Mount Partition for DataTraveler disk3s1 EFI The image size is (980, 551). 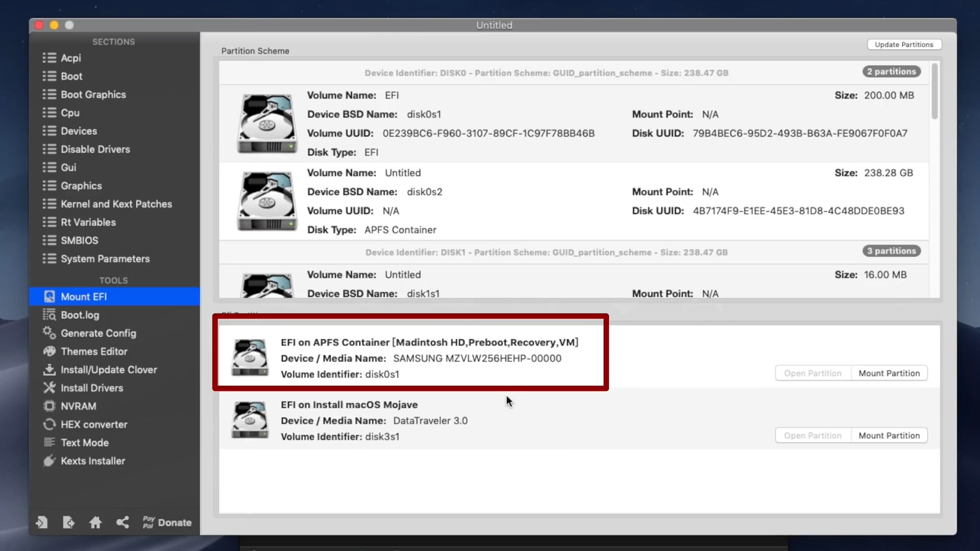[889, 436]
